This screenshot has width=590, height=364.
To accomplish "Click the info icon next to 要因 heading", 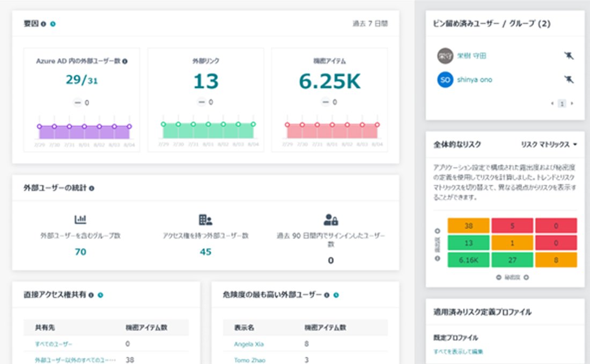I will 43,24.
